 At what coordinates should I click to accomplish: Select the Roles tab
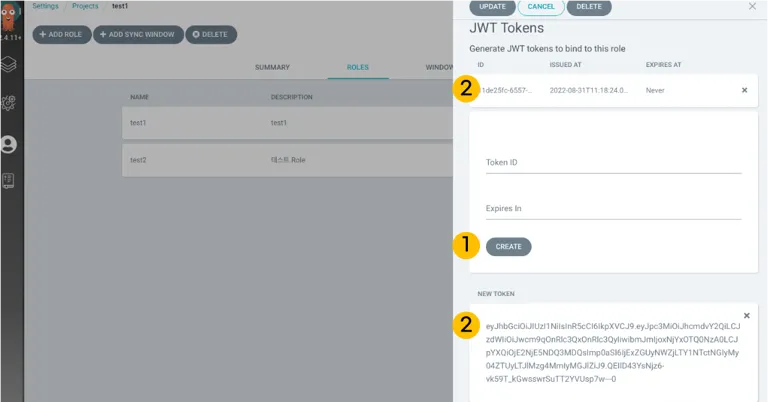(358, 67)
